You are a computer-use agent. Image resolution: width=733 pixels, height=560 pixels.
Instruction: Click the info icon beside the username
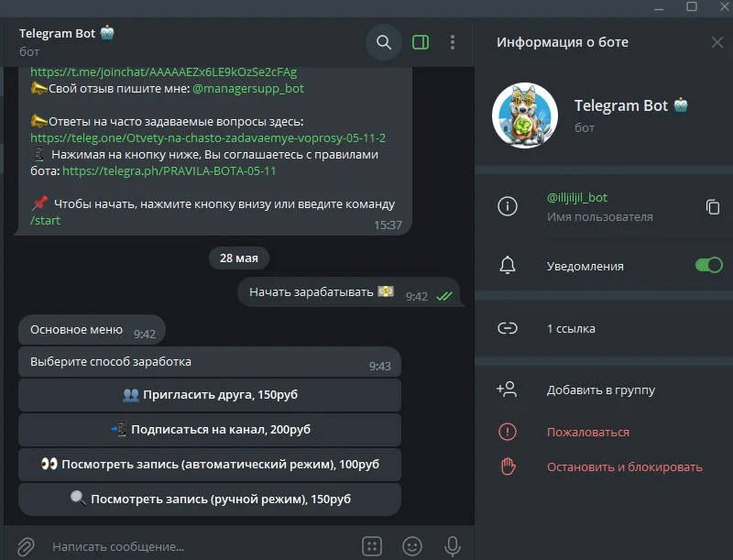click(508, 206)
